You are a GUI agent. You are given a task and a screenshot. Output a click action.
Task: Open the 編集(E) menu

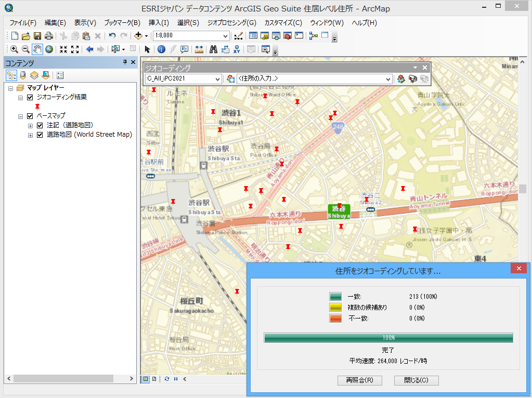(55, 23)
